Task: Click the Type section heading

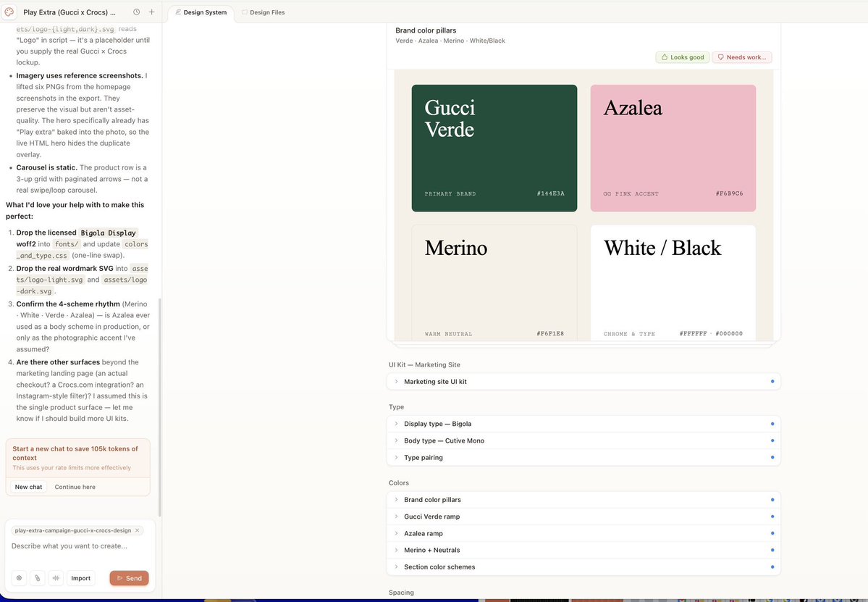Action: [397, 406]
